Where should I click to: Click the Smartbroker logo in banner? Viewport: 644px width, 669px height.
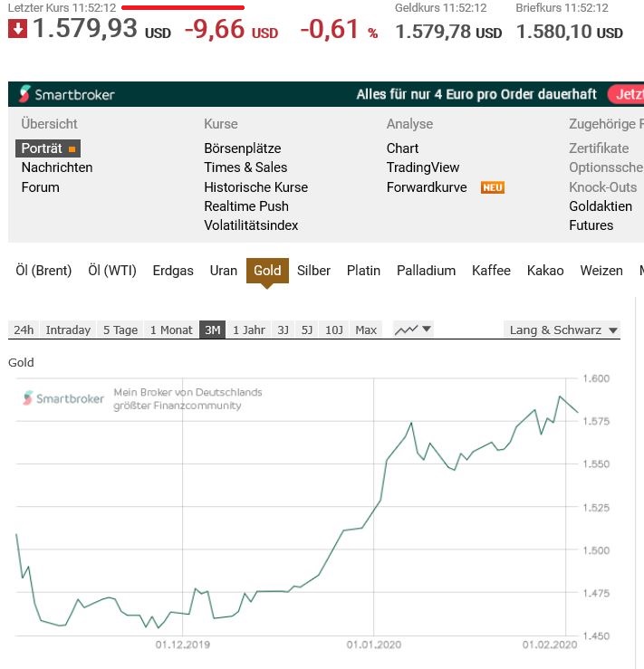click(67, 94)
